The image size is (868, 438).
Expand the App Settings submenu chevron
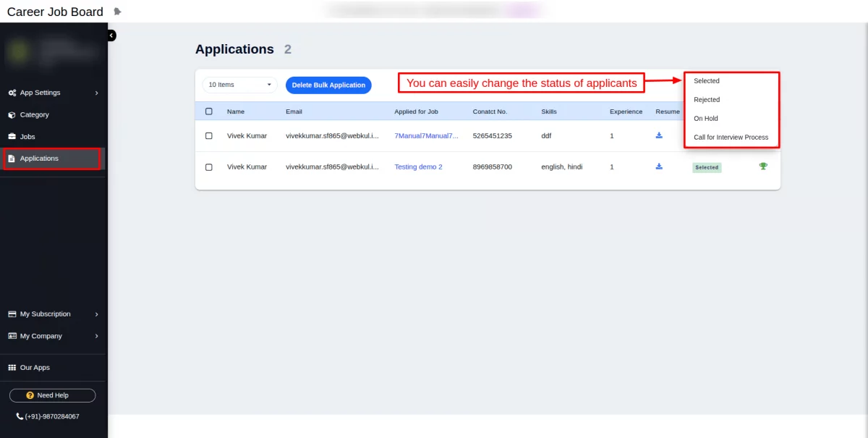coord(96,93)
